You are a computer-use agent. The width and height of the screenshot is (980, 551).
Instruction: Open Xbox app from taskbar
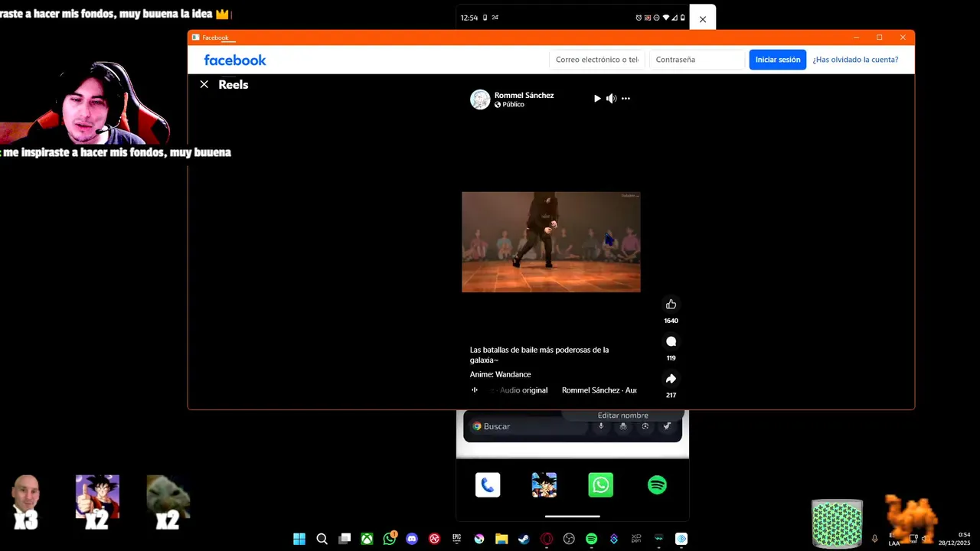367,539
